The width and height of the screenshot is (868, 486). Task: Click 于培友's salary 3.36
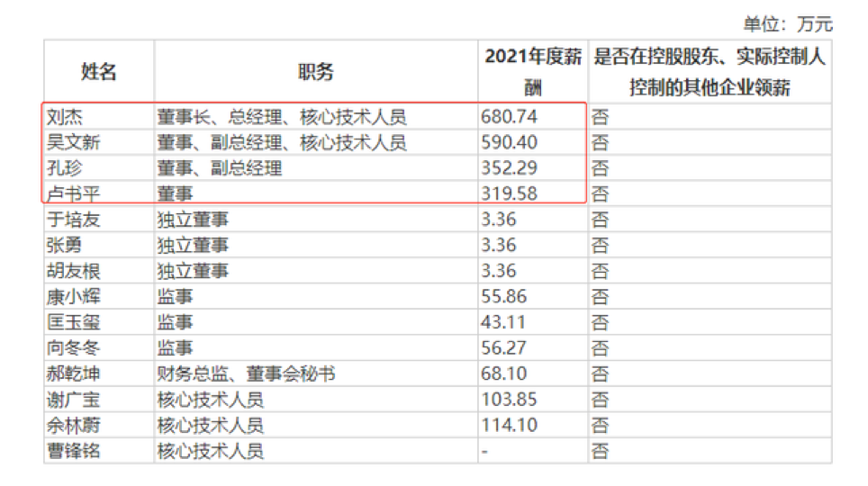click(499, 220)
